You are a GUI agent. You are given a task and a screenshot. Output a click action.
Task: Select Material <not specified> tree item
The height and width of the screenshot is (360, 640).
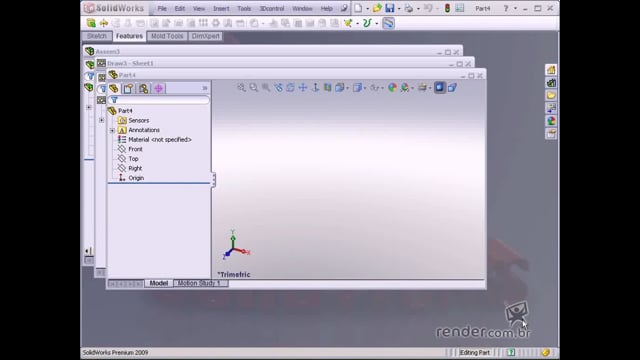(160, 140)
